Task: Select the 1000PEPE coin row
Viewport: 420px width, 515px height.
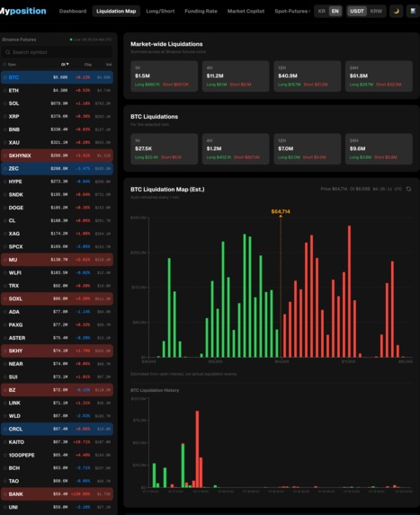Action: (57, 455)
